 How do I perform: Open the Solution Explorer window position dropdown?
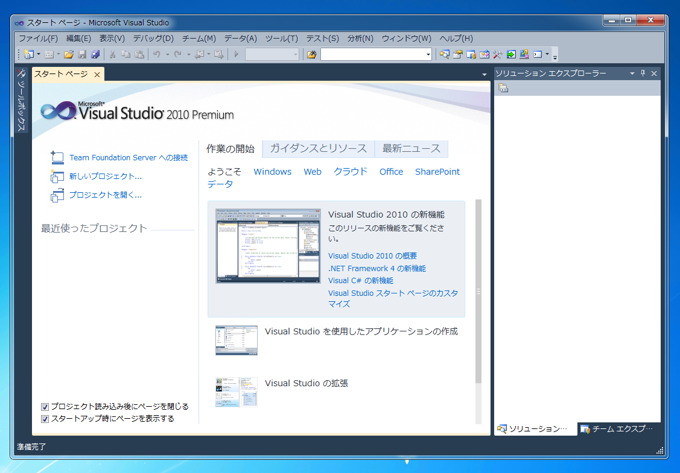click(x=632, y=73)
